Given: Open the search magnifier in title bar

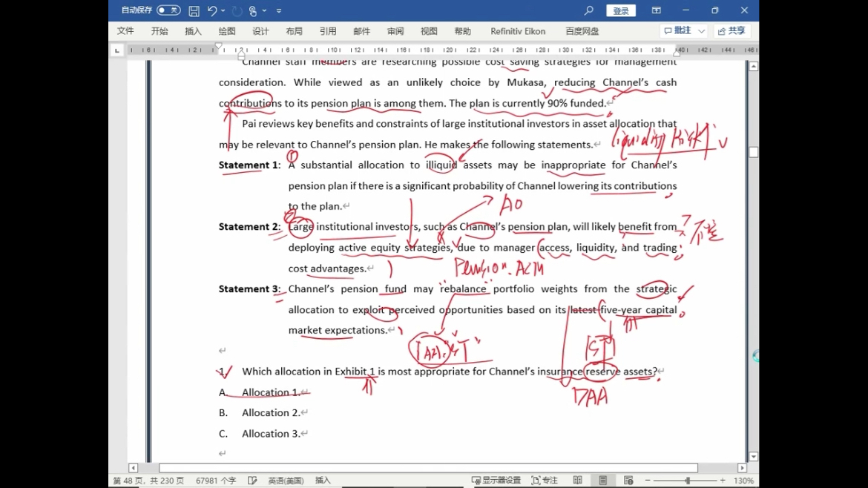Looking at the screenshot, I should pyautogui.click(x=589, y=10).
